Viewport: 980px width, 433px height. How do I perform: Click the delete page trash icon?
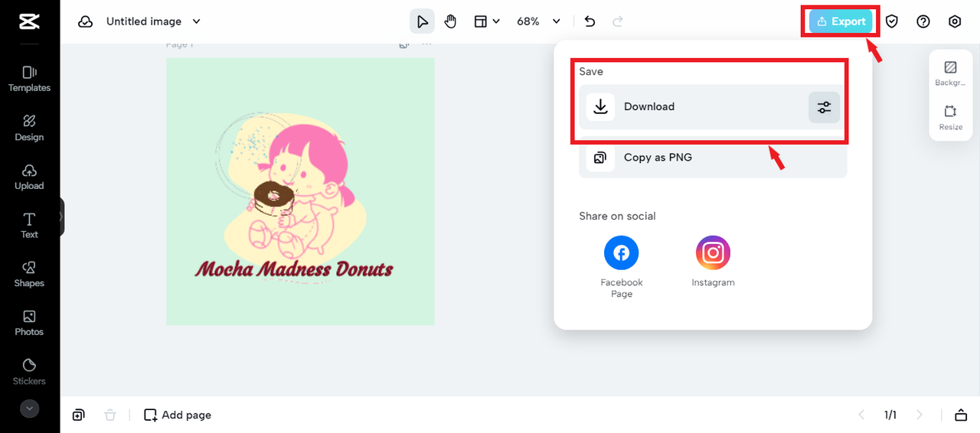coord(110,415)
